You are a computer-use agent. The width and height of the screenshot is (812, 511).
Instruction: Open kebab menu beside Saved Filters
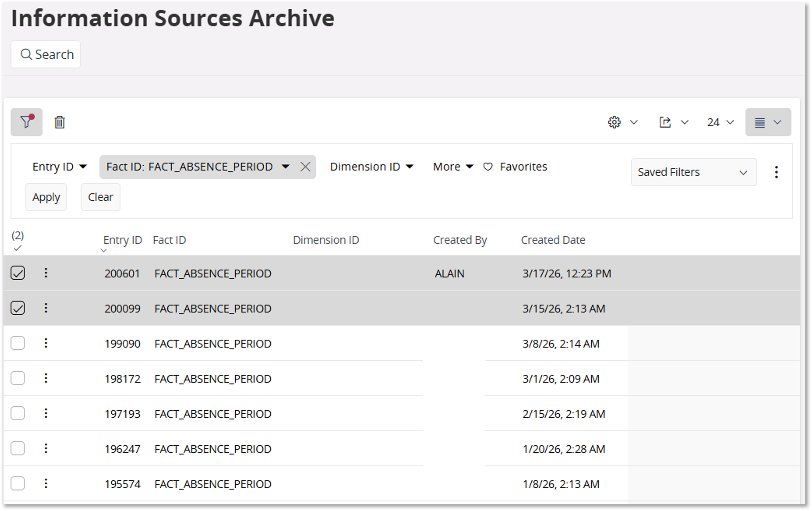point(776,172)
